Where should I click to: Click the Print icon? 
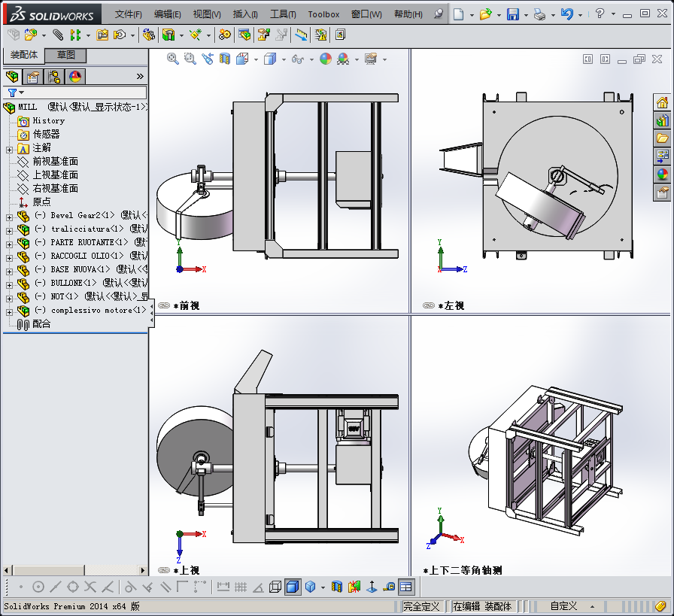(x=539, y=14)
